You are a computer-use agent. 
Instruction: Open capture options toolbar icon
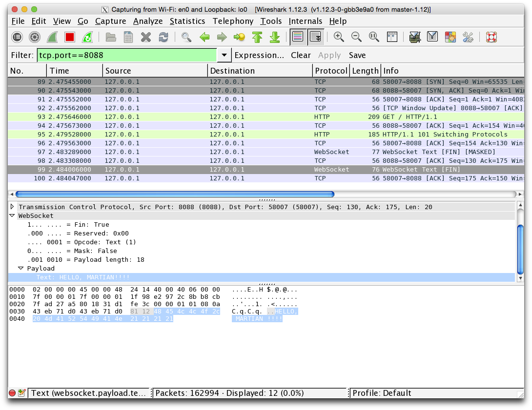click(34, 37)
